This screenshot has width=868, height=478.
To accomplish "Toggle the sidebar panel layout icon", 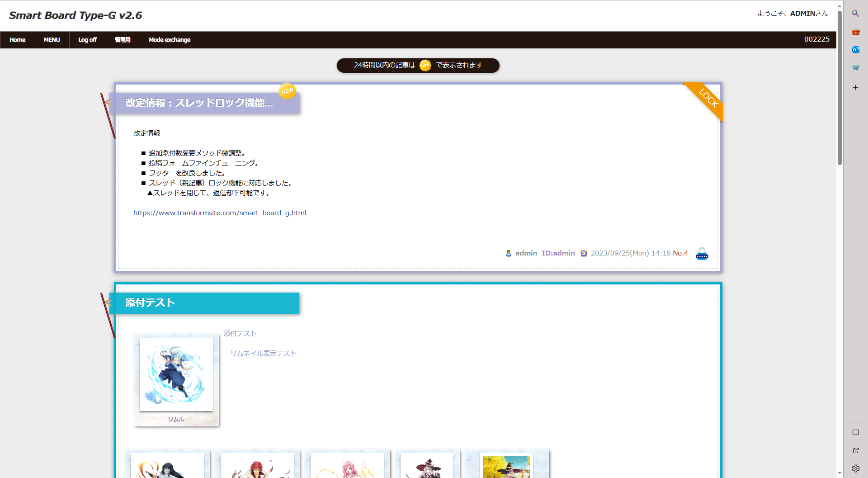I will (855, 432).
